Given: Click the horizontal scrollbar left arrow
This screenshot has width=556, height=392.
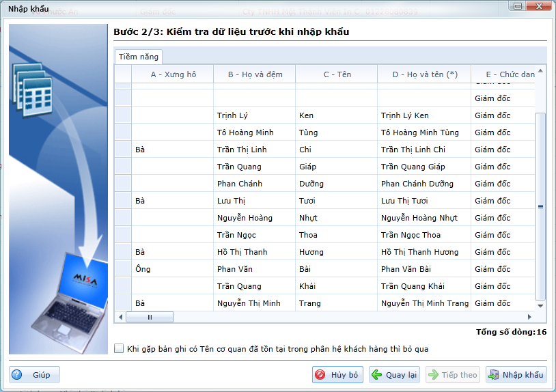Looking at the screenshot, I should pos(121,317).
